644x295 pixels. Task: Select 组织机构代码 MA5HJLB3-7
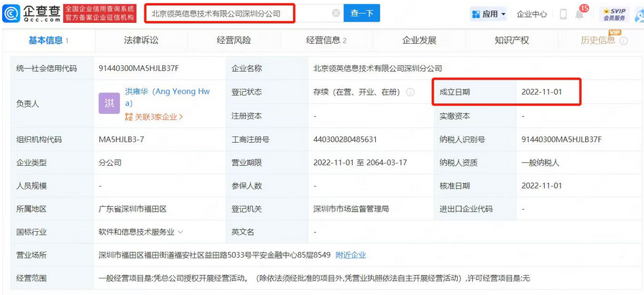[121, 139]
